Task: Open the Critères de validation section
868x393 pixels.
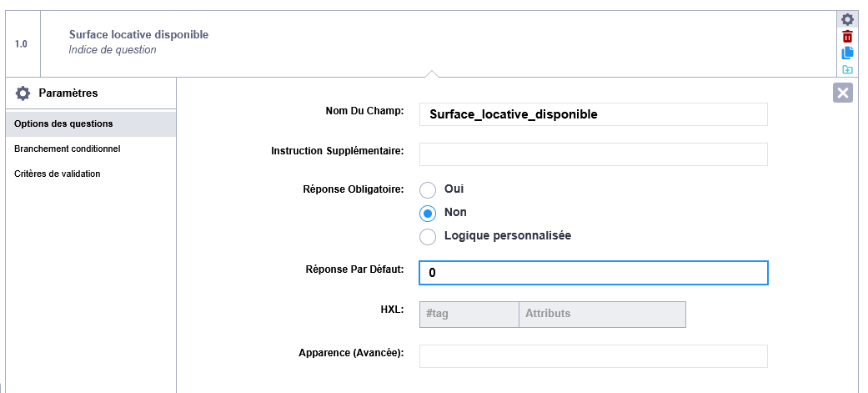Action: pyautogui.click(x=58, y=174)
